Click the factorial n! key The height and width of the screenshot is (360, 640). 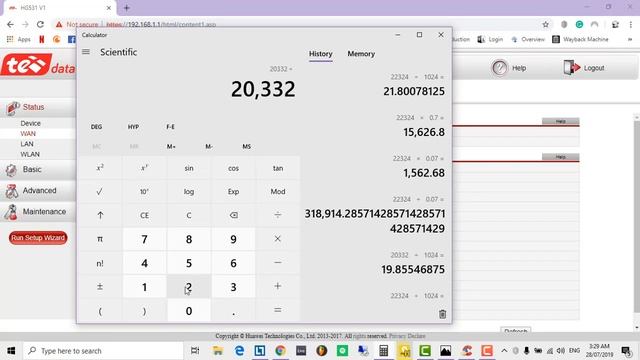pos(100,263)
